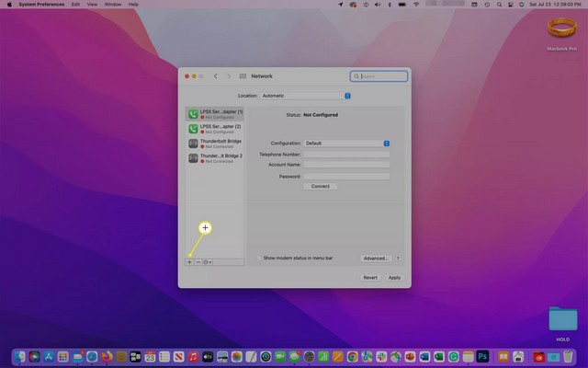
Task: Open Music from the Dock
Action: (x=193, y=356)
